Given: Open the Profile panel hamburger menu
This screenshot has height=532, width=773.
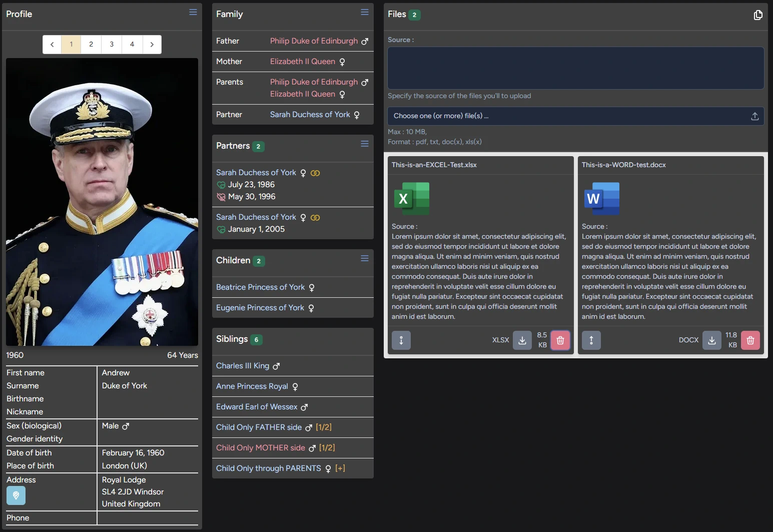Looking at the screenshot, I should pyautogui.click(x=193, y=13).
